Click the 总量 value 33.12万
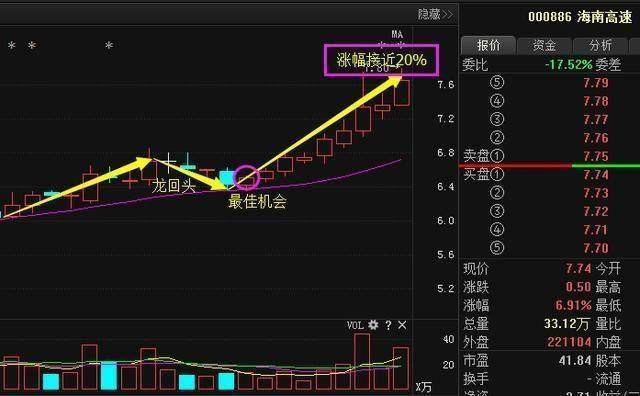This screenshot has width=640, height=396. [567, 324]
